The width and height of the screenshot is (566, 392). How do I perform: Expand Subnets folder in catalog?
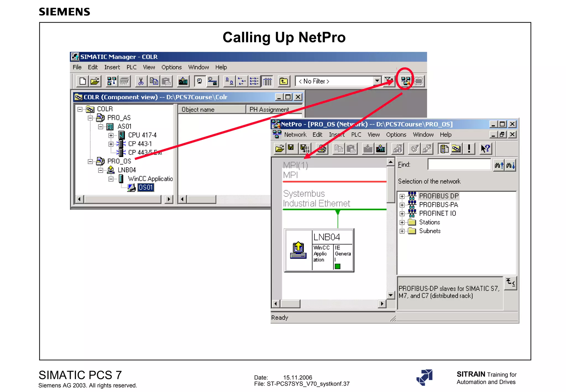click(x=402, y=231)
